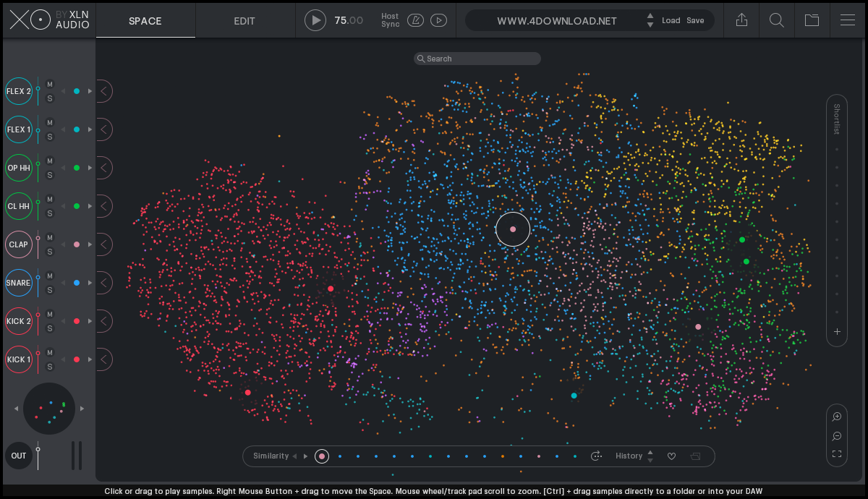This screenshot has height=499, width=868.
Task: Click the FLEX 2 volume slider
Action: [38, 91]
